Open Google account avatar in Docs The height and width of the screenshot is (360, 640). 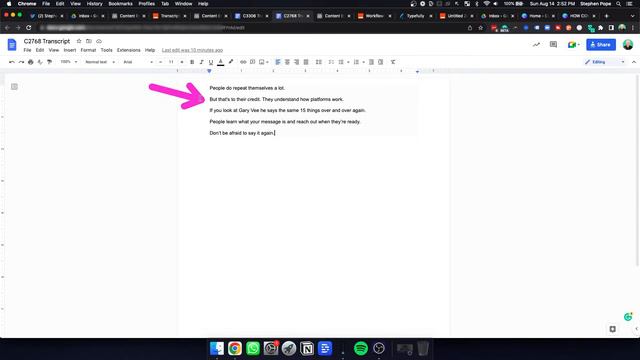click(628, 44)
